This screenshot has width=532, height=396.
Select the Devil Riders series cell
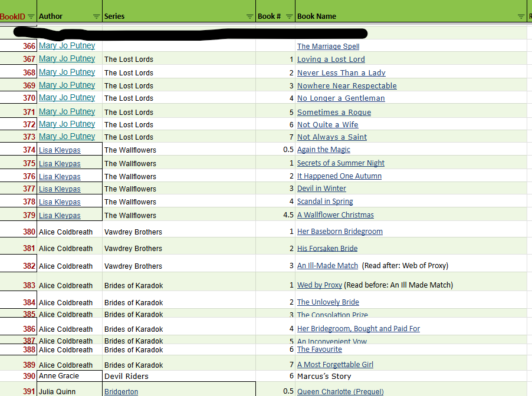coord(126,376)
